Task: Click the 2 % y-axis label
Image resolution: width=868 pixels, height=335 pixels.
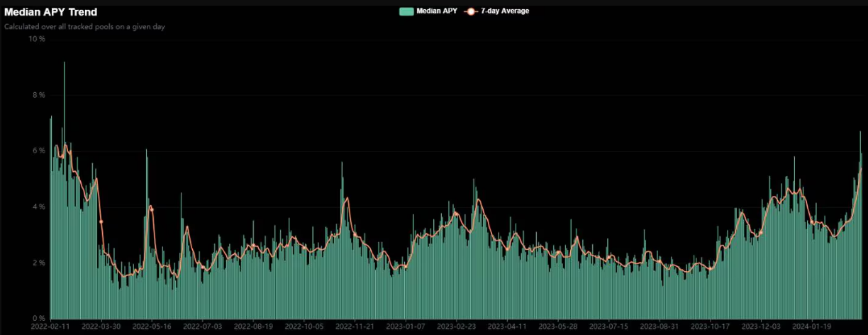Action: (38, 263)
